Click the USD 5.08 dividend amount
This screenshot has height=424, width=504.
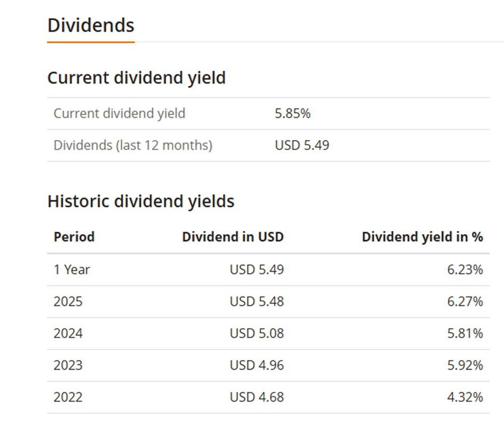coord(257,334)
